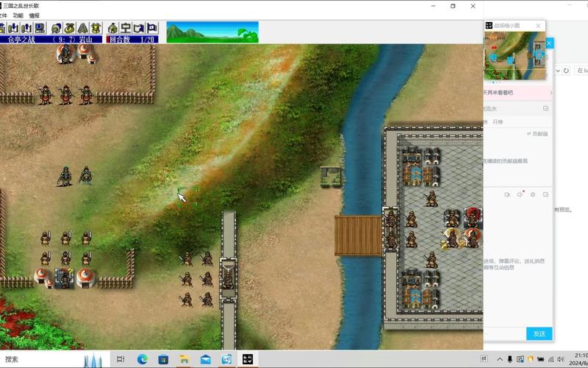Viewport: 588px width, 368px height.
Task: Click the money bag items toolbar icon
Action: point(69,28)
